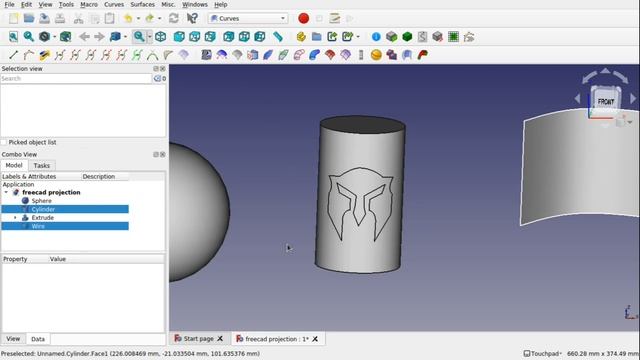
Task: Open the Redo history dropdown arrow
Action: [x=160, y=18]
